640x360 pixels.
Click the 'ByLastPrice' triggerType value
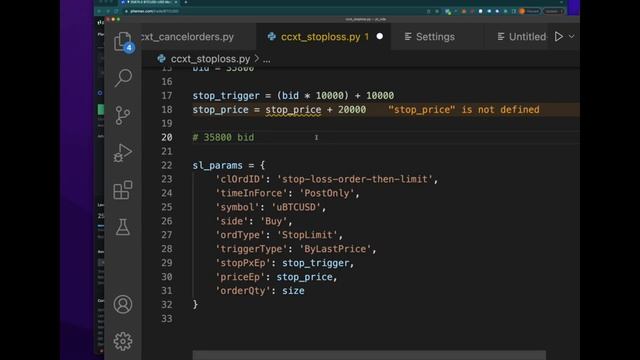[x=335, y=249]
